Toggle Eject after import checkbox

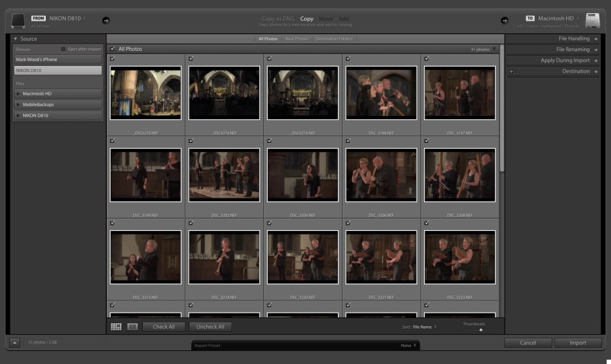(x=63, y=49)
